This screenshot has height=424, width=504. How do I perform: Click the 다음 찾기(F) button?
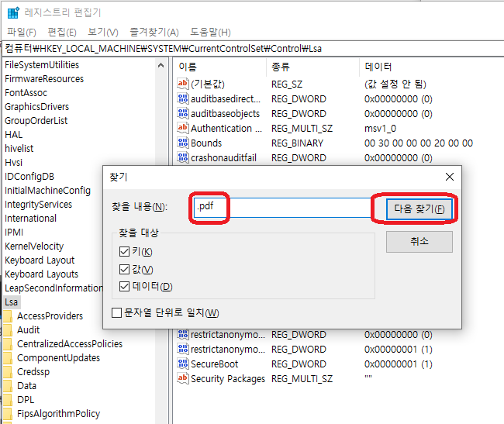(419, 209)
